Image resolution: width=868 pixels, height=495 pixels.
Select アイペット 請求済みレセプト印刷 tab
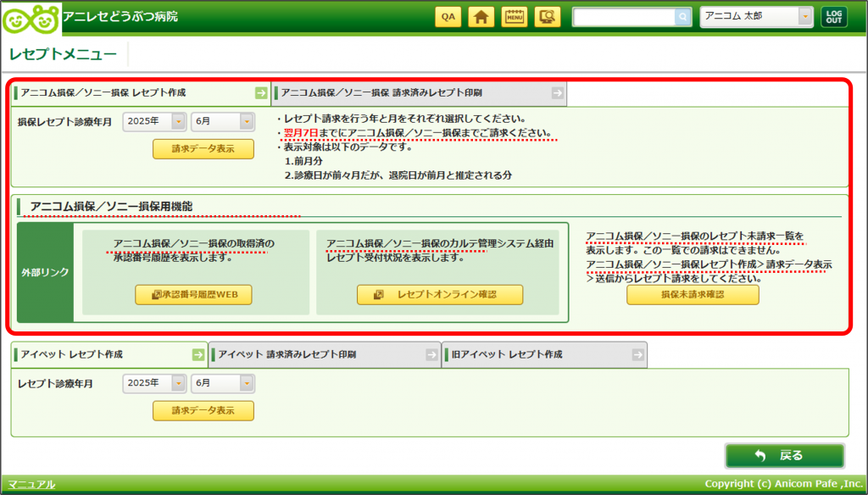click(325, 355)
